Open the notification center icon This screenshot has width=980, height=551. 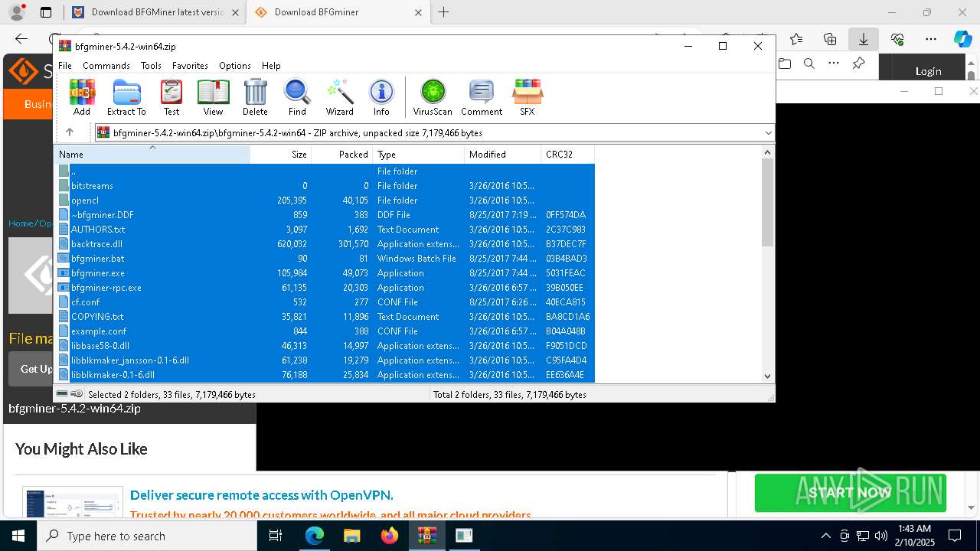click(x=955, y=536)
